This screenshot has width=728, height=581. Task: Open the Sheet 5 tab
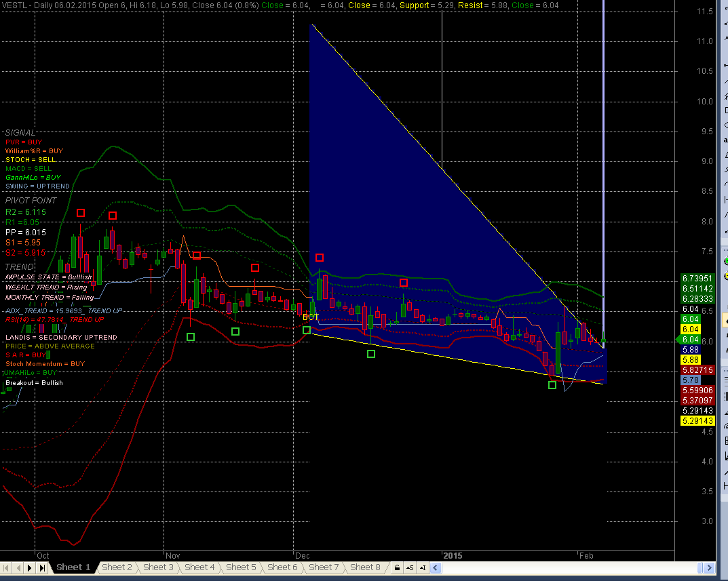pos(241,567)
